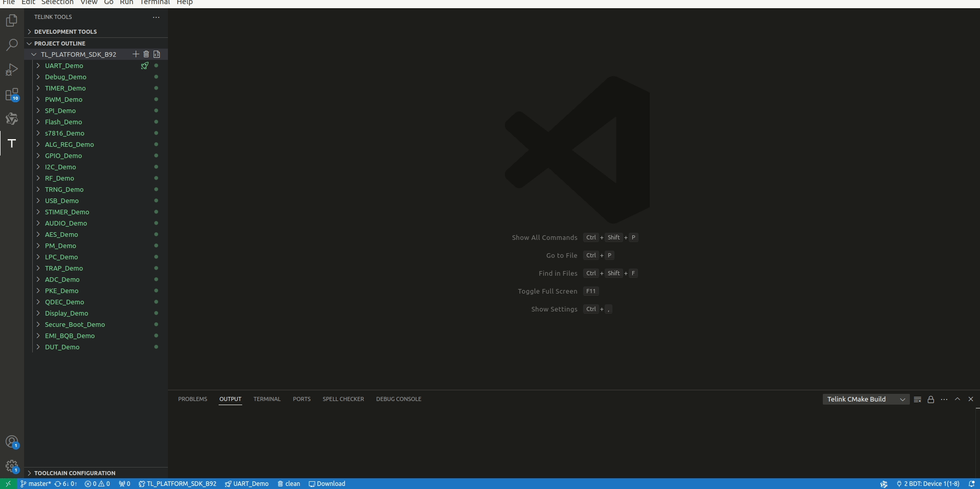Switch to the Ports tab
Viewport: 980px width, 489px height.
(302, 399)
